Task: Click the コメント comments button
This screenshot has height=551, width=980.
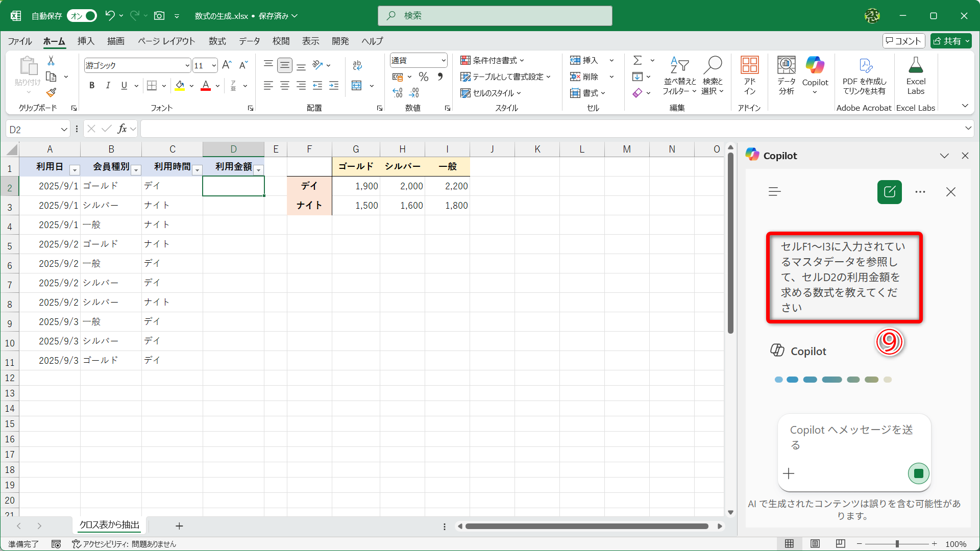Action: point(904,41)
